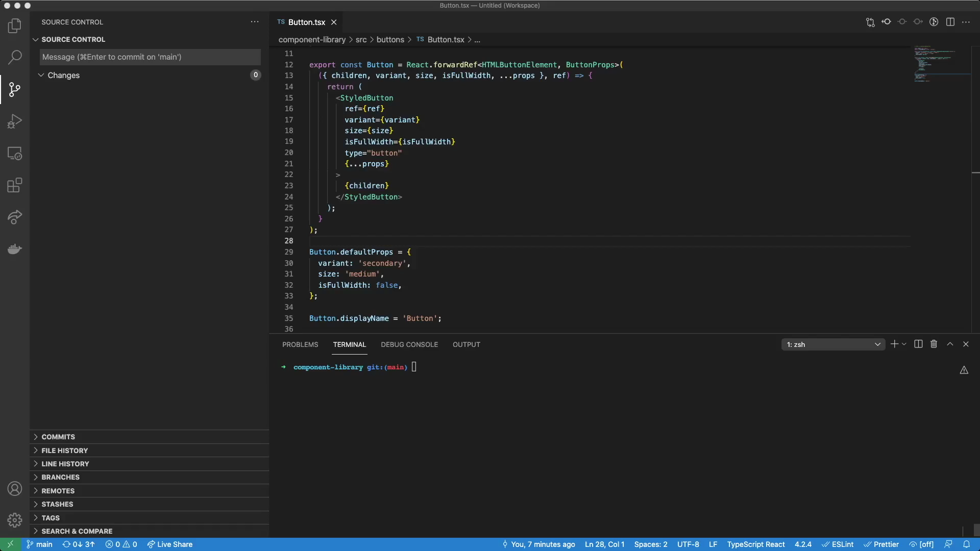The height and width of the screenshot is (551, 980).
Task: Click the Source Control icon in sidebar
Action: coord(14,89)
